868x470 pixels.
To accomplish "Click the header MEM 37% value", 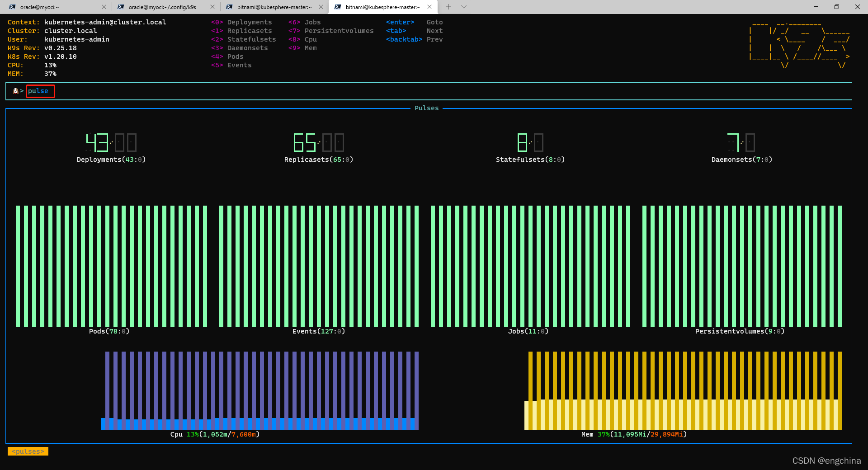I will pos(50,74).
